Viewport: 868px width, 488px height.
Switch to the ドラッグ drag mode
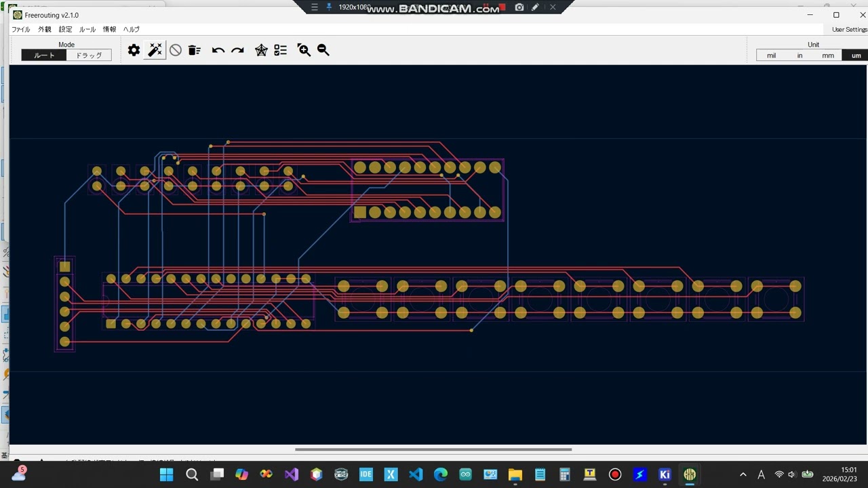pyautogui.click(x=89, y=56)
